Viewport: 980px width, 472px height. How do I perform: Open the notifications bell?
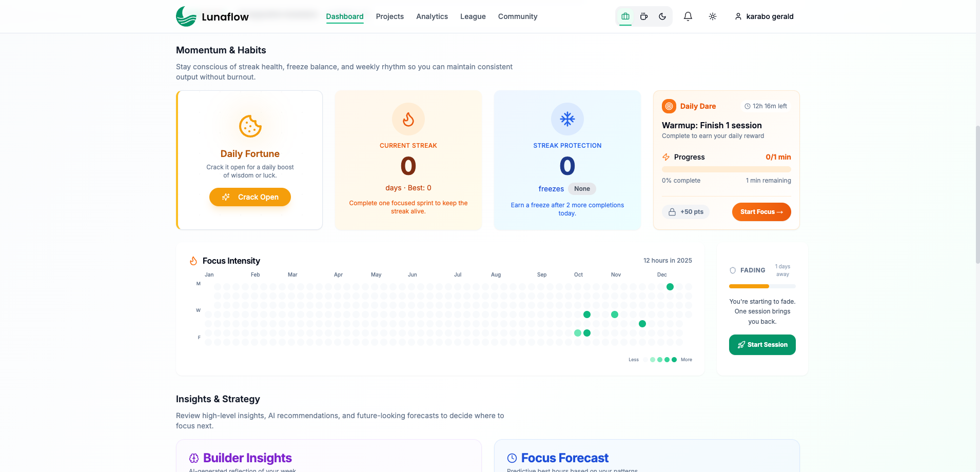pyautogui.click(x=688, y=16)
